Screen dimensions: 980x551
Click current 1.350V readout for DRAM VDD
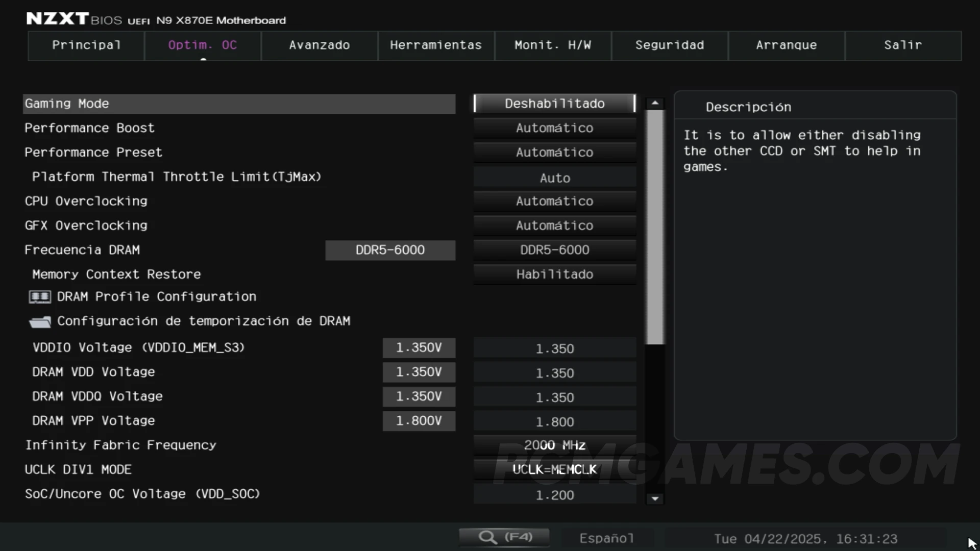(x=419, y=372)
